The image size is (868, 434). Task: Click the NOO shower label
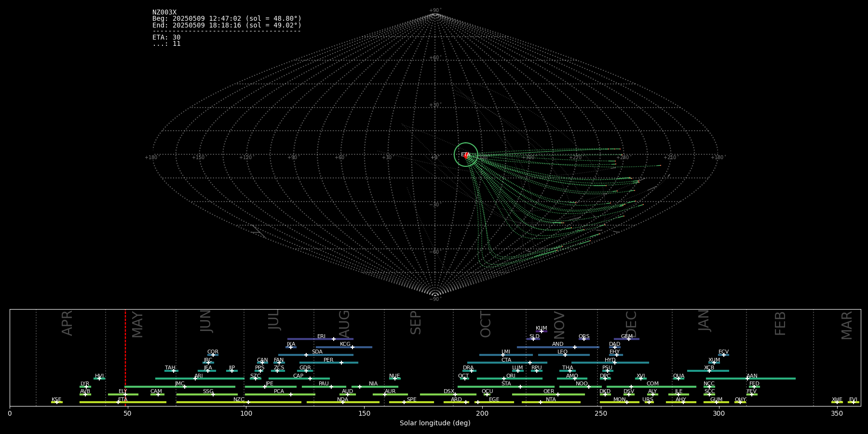tap(582, 383)
